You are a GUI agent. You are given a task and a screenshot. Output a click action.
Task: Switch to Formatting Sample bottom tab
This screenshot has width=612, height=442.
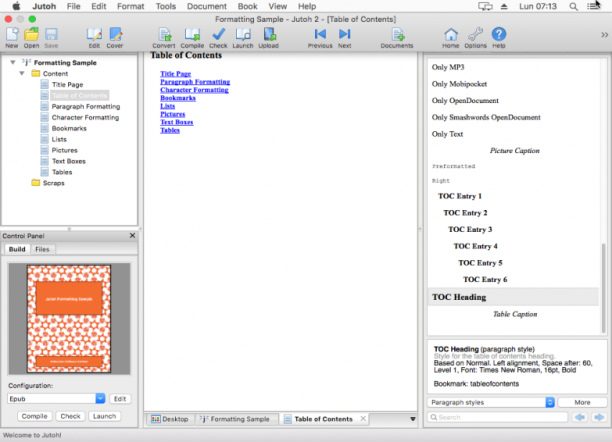coord(235,419)
